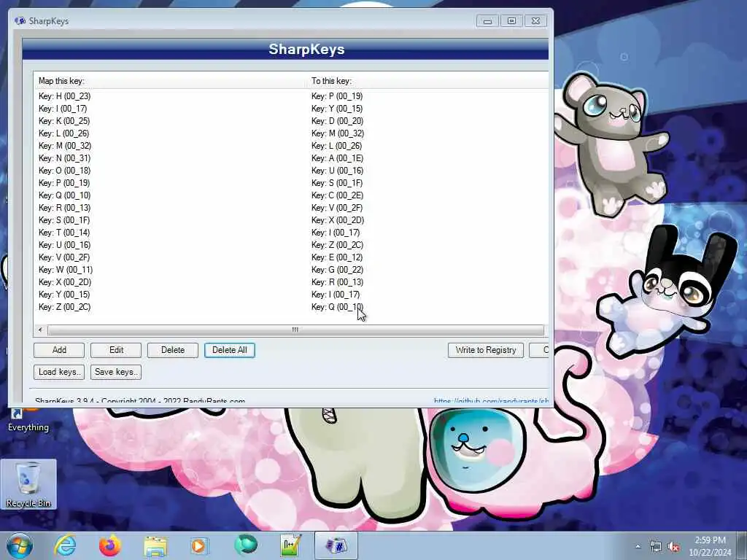
Task: Click the network tray icon
Action: pyautogui.click(x=656, y=547)
